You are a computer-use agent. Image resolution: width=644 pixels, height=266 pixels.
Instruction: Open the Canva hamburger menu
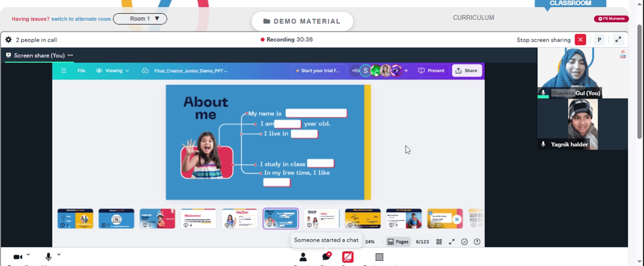tap(64, 71)
